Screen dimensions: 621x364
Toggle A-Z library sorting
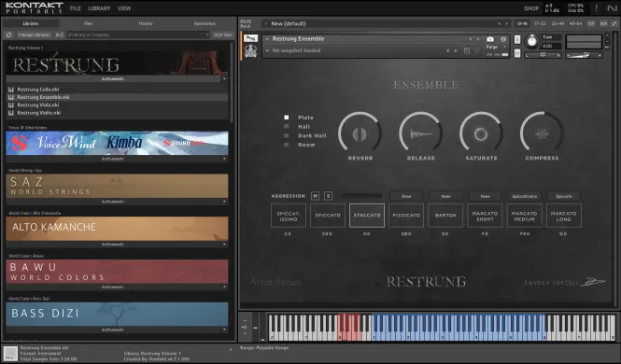[x=60, y=35]
